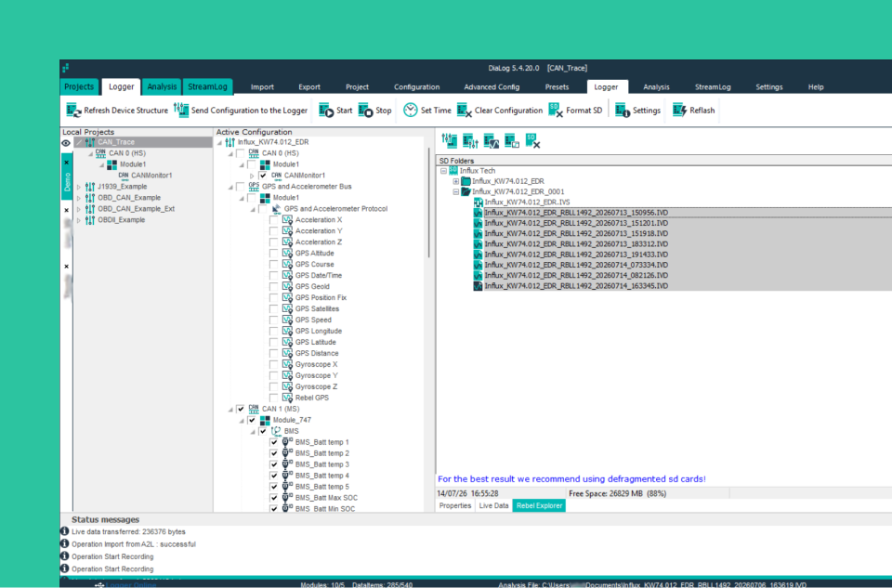Click the BMS_Batt temp 1 signal icon
Screen dimensions: 892x588
[287, 442]
